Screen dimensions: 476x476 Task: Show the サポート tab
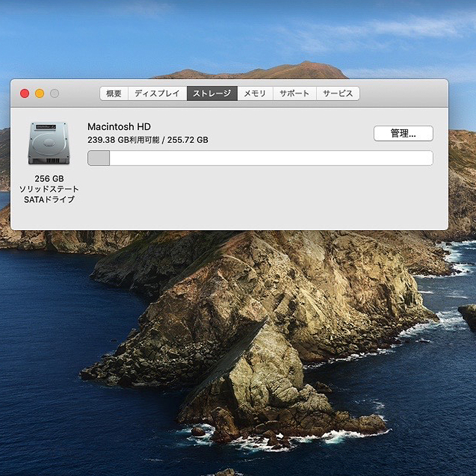pyautogui.click(x=295, y=93)
